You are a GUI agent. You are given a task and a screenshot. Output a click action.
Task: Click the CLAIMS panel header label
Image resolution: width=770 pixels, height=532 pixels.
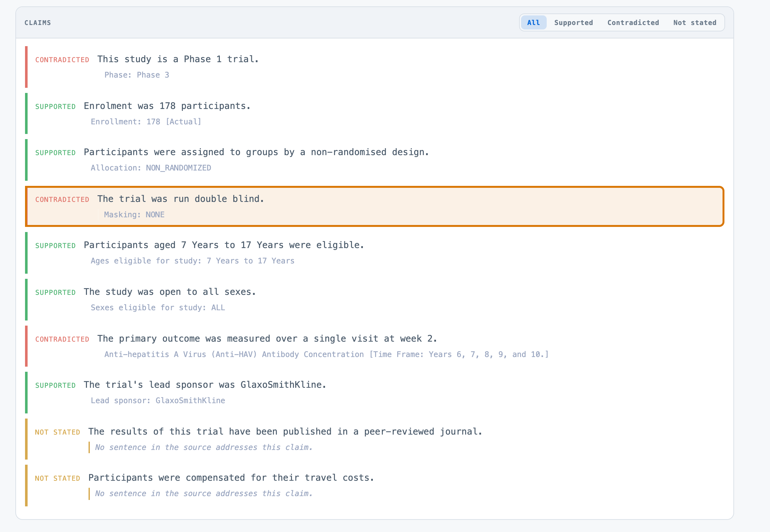coord(38,23)
